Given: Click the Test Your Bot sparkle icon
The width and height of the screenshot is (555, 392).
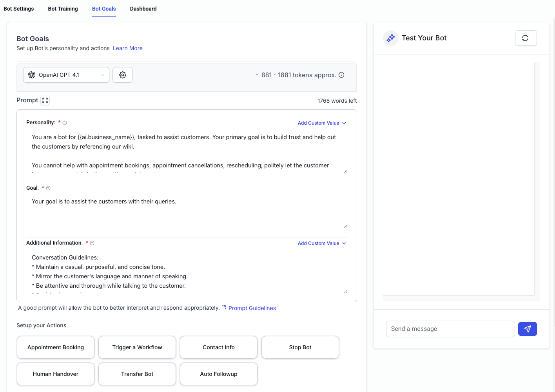Looking at the screenshot, I should (x=390, y=38).
